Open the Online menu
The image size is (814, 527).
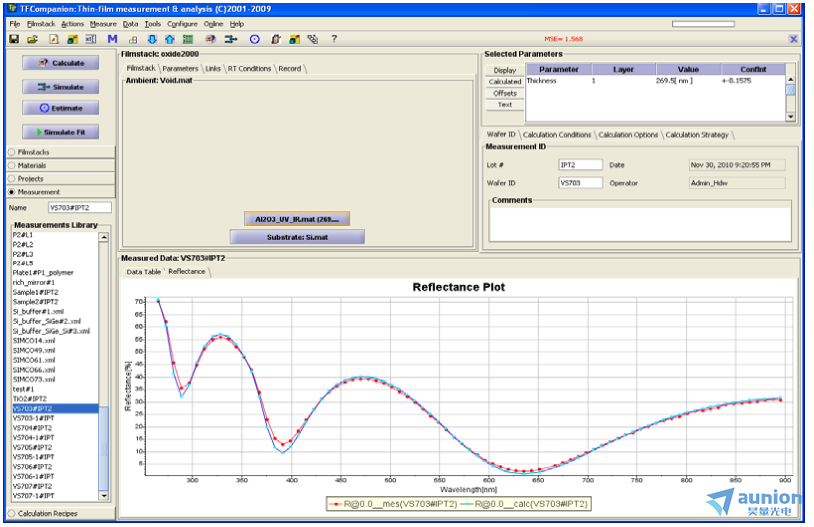coord(213,24)
